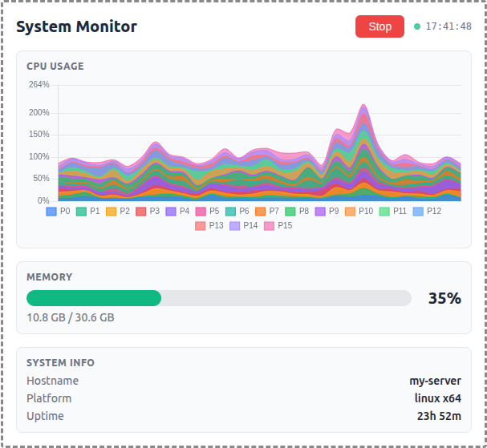This screenshot has height=448, width=487.
Task: Hide P15 series via legend
Action: pos(270,226)
